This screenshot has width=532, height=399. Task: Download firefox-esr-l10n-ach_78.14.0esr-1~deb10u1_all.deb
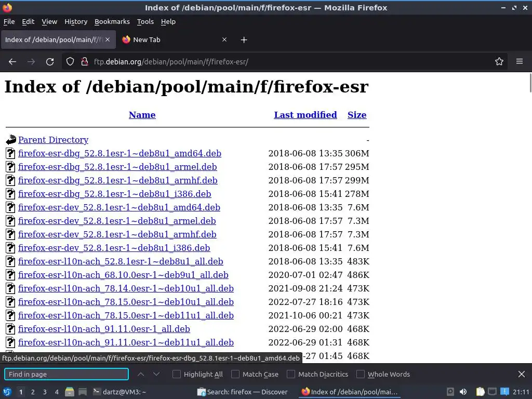[x=126, y=288]
